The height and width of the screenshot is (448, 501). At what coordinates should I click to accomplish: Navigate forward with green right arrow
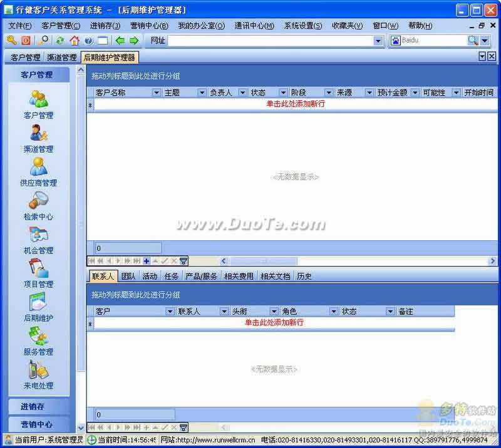134,41
